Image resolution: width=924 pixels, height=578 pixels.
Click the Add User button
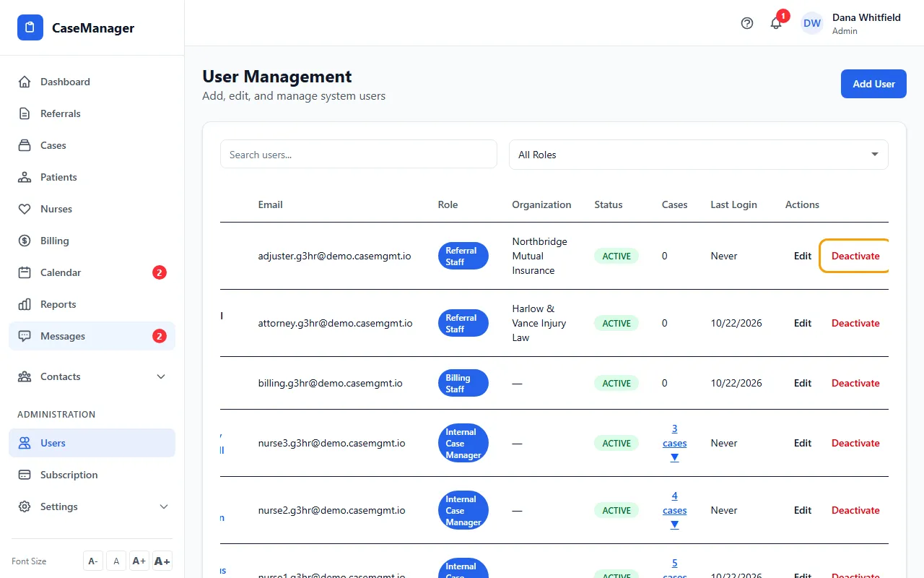click(x=873, y=84)
